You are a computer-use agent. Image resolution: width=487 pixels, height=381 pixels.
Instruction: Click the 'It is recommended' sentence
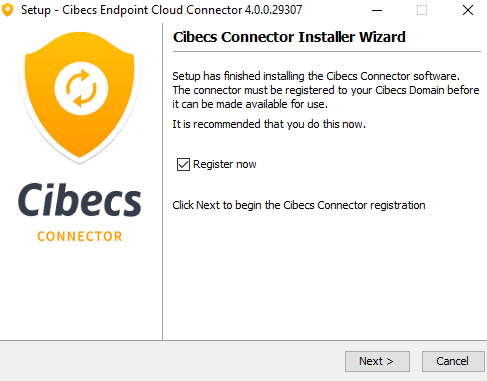[269, 124]
